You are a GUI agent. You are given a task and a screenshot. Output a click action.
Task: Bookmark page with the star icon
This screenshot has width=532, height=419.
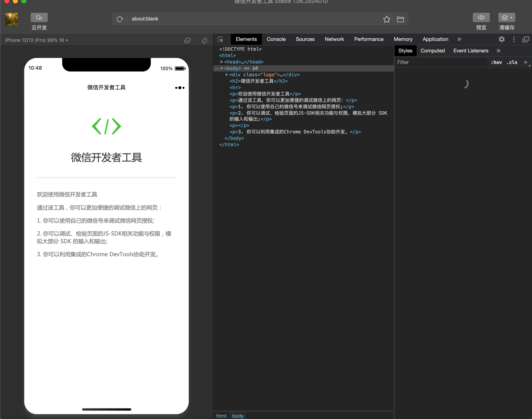point(387,19)
